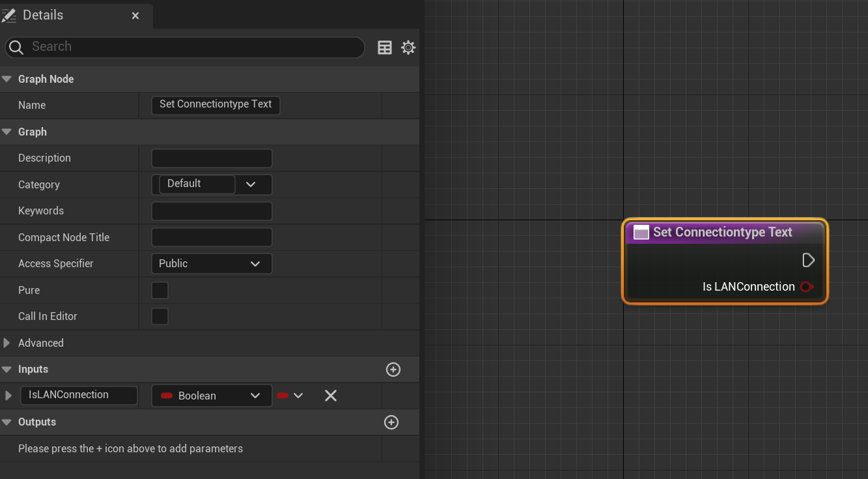The image size is (868, 479).
Task: Click the execution output pin on node
Action: click(808, 261)
